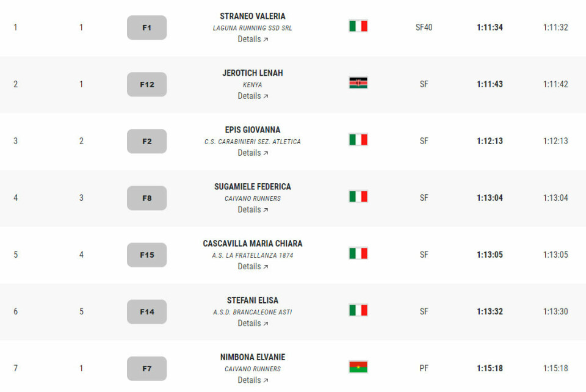Open Details for Stefani Elisa

point(253,323)
